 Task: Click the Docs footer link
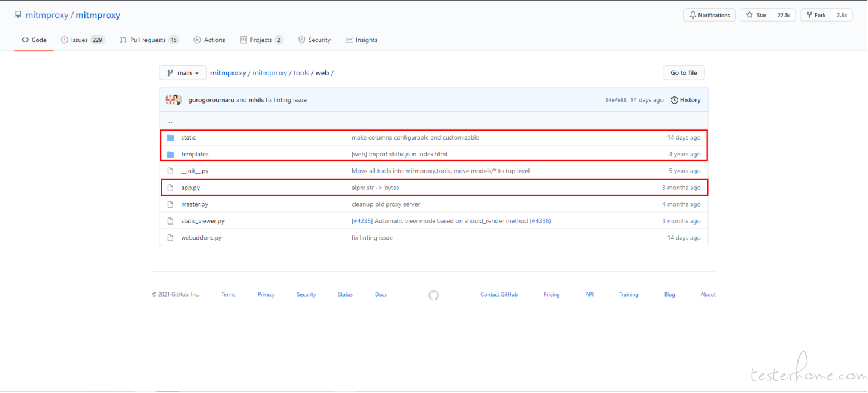381,295
